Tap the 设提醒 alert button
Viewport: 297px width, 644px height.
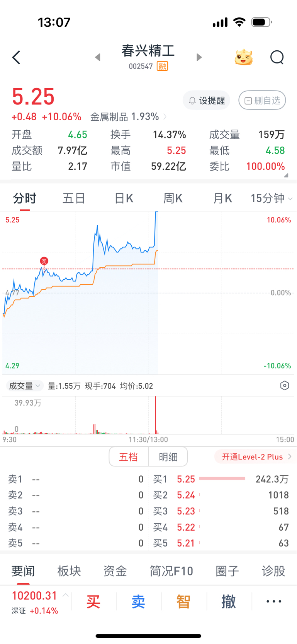click(206, 101)
